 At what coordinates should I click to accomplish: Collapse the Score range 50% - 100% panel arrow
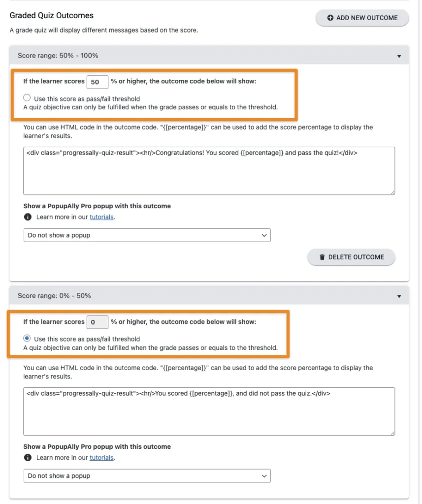coord(399,56)
